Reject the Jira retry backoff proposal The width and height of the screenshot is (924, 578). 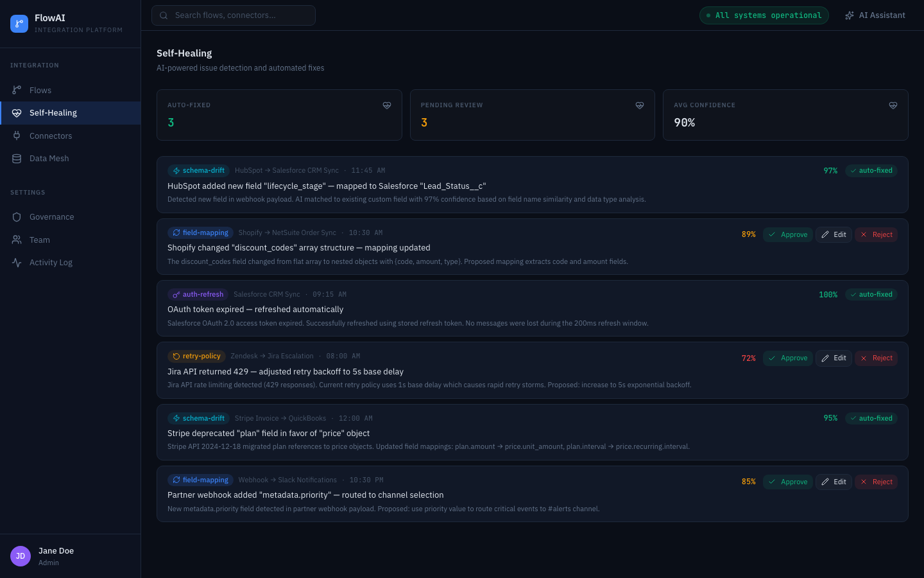tap(876, 358)
